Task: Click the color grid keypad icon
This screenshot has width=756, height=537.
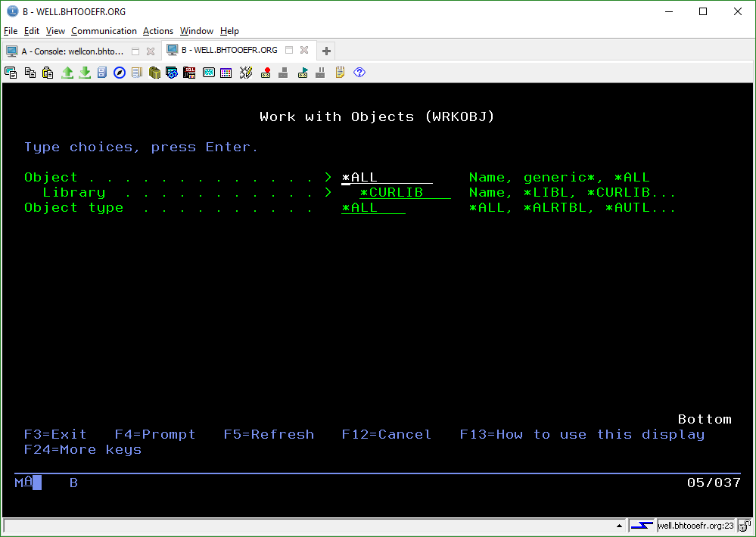Action: click(226, 73)
